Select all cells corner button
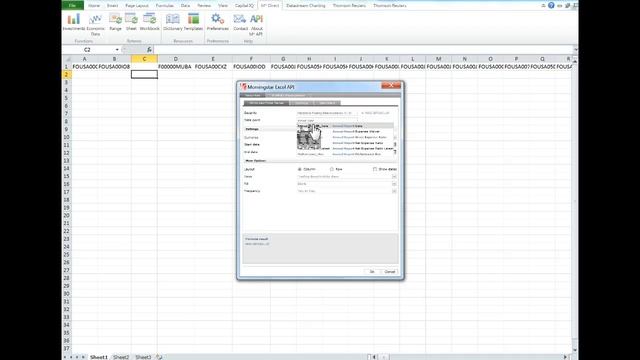 click(67, 59)
